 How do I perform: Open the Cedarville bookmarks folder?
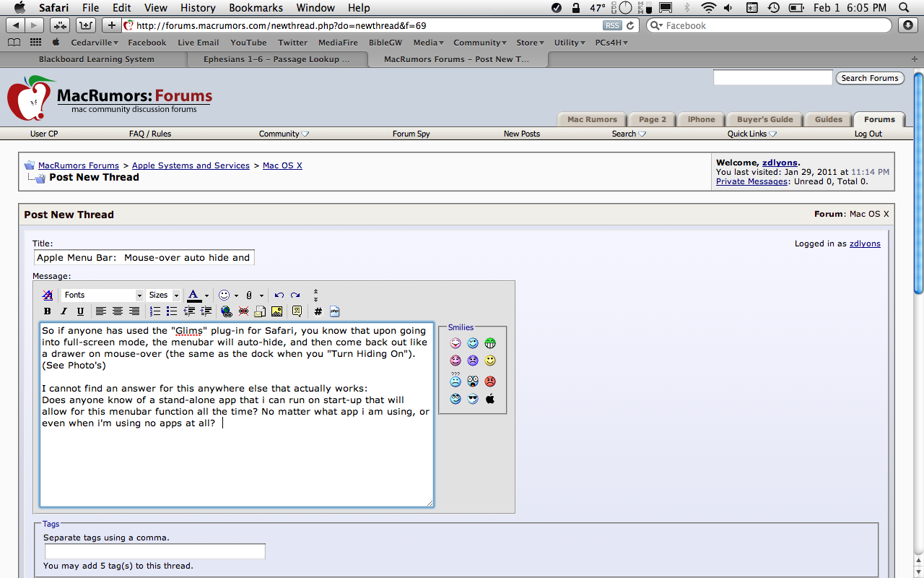tap(95, 43)
